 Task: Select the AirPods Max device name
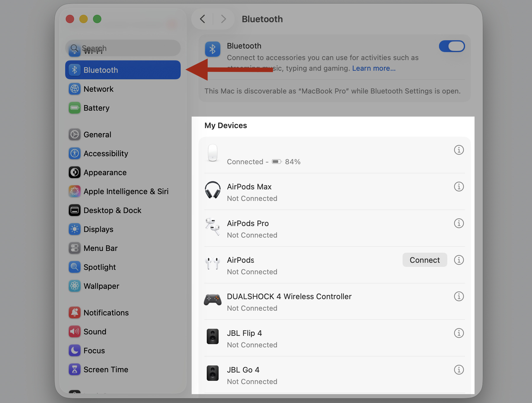pyautogui.click(x=249, y=187)
